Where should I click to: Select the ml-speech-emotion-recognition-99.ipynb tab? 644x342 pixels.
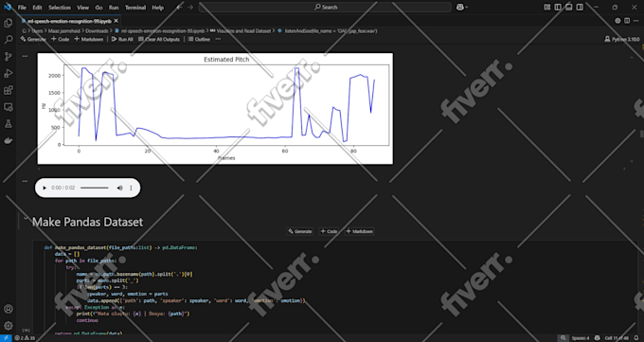[x=69, y=21]
